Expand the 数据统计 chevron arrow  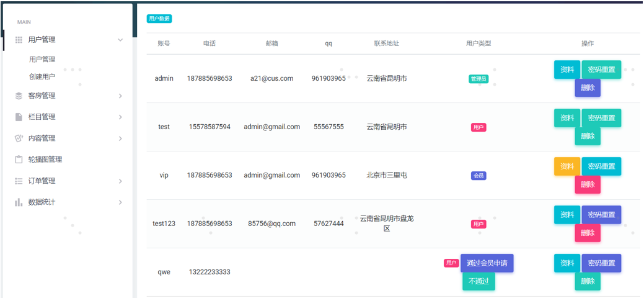coord(120,202)
